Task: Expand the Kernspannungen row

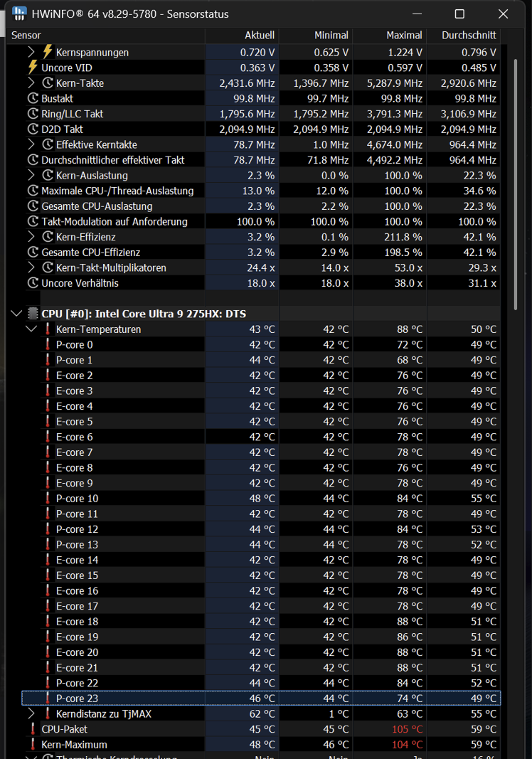Action: point(31,52)
